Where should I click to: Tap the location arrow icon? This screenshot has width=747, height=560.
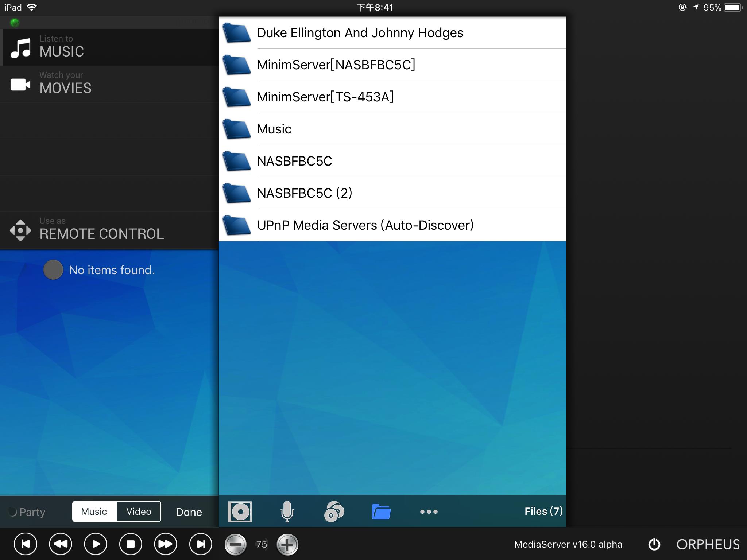[696, 7]
